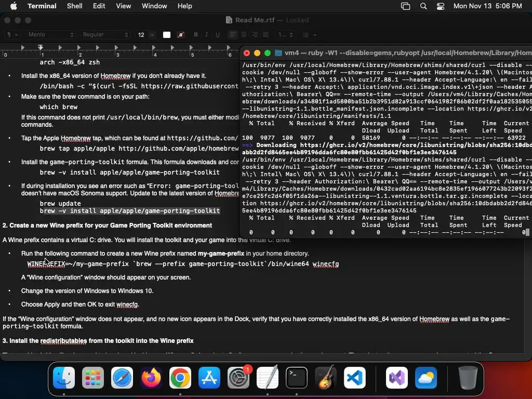Open the Terminal application menu
The image size is (532, 399).
coord(42,6)
